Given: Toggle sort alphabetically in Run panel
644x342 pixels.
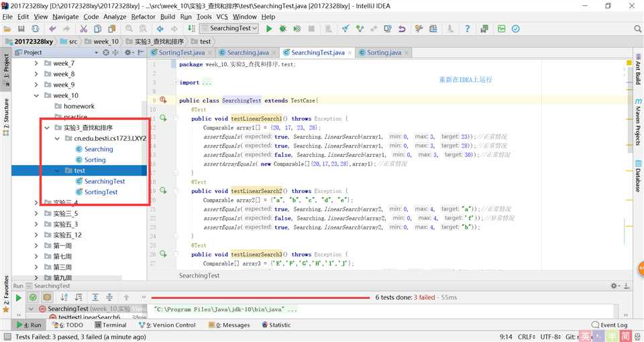Looking at the screenshot, I should click(64, 297).
